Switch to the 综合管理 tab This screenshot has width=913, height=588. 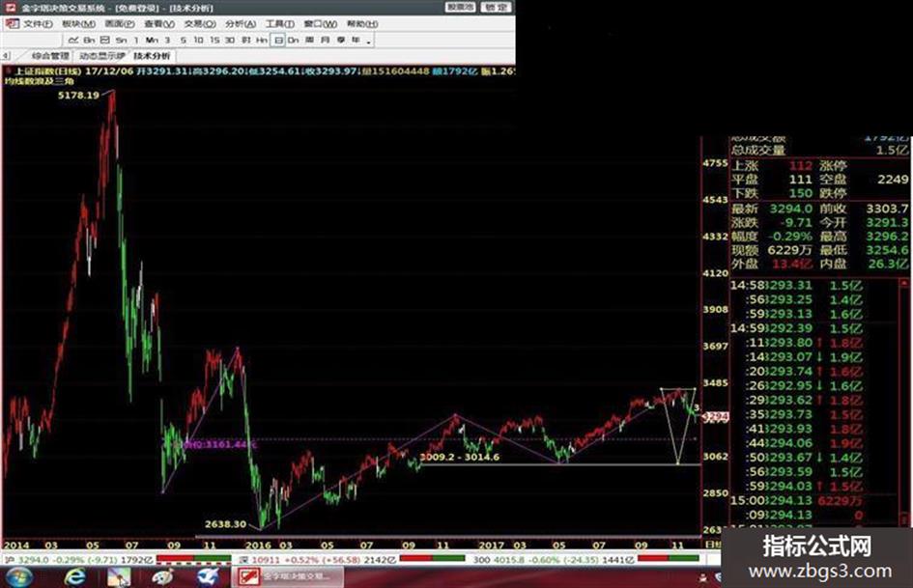click(x=50, y=56)
